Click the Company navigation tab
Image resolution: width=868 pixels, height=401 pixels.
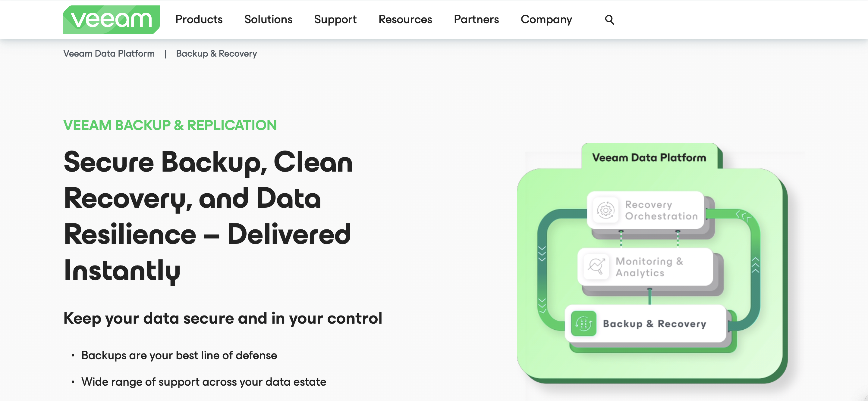546,20
